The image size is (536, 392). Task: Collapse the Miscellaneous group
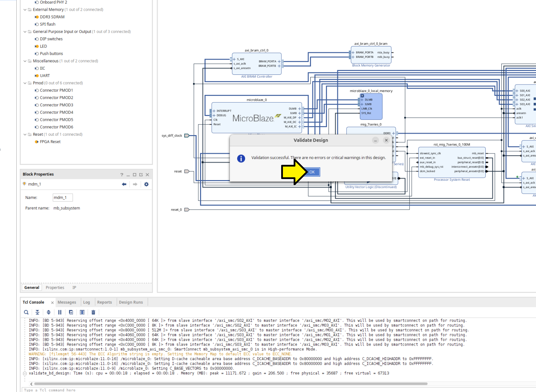(25, 61)
